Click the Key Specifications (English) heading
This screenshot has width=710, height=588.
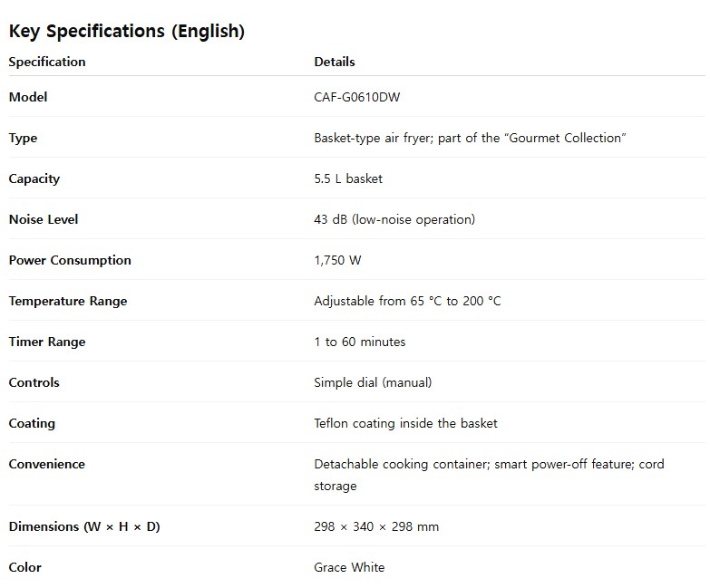coord(127,31)
